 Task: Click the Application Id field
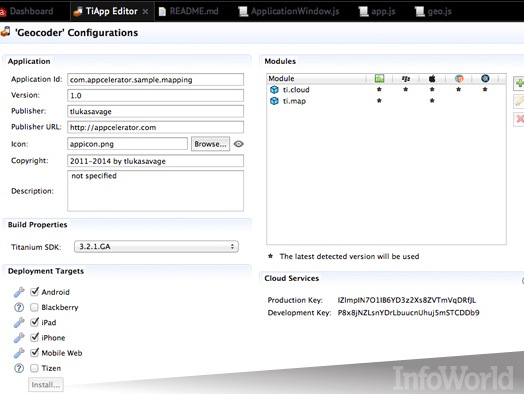(155, 80)
